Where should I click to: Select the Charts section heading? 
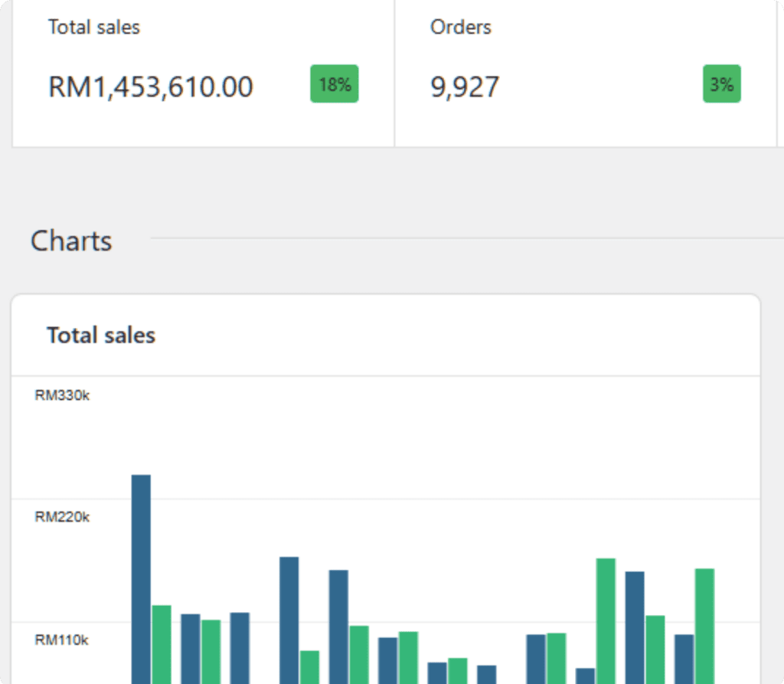pos(71,241)
